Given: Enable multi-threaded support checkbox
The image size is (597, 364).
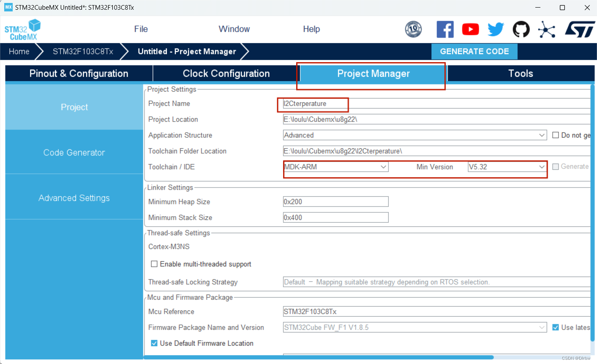Looking at the screenshot, I should [x=154, y=264].
